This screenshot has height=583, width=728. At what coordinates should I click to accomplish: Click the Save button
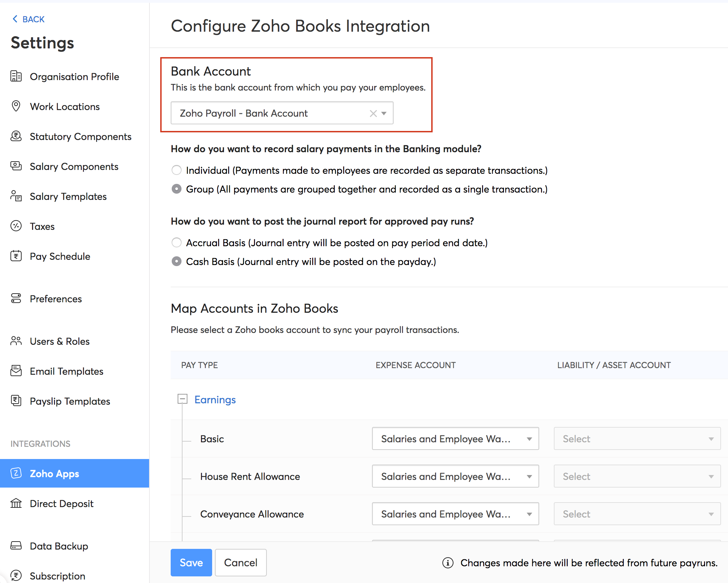(191, 563)
